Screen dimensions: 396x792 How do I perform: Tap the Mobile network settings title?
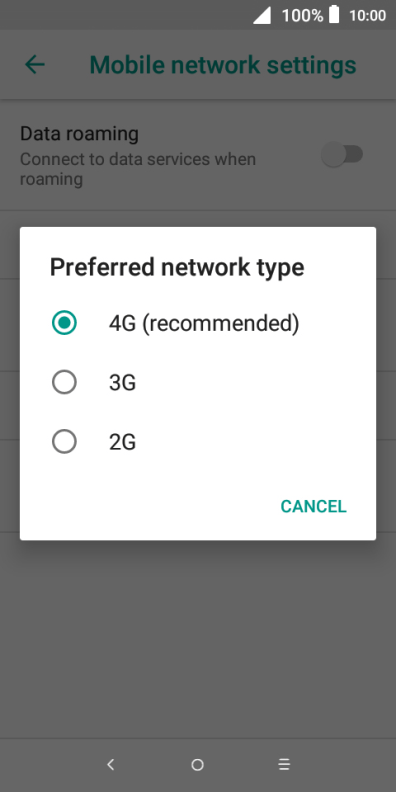click(x=223, y=65)
